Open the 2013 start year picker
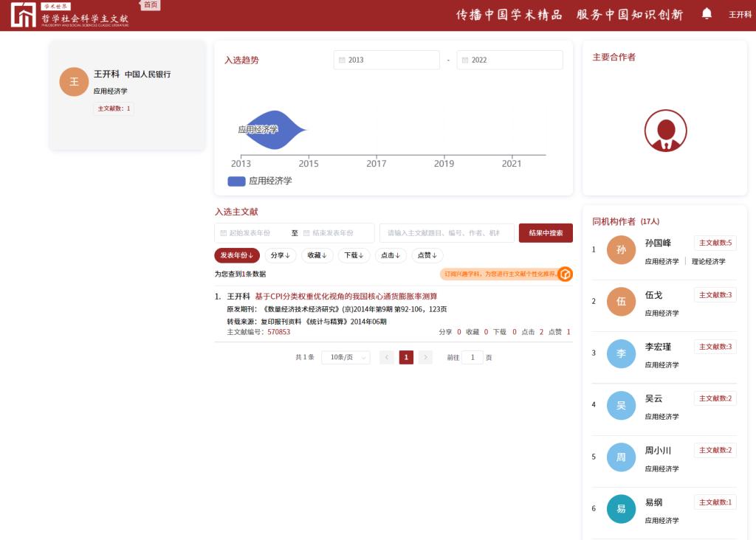This screenshot has height=540, width=756. coord(386,60)
